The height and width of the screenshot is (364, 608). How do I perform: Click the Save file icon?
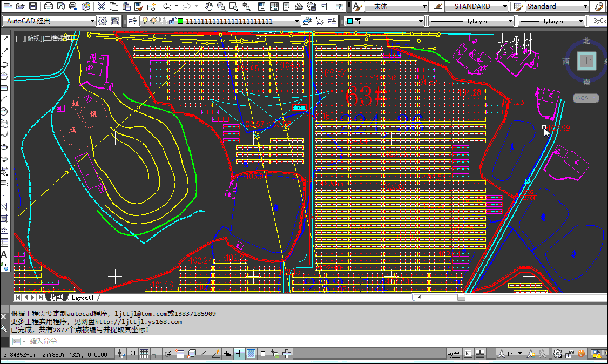pyautogui.click(x=33, y=6)
